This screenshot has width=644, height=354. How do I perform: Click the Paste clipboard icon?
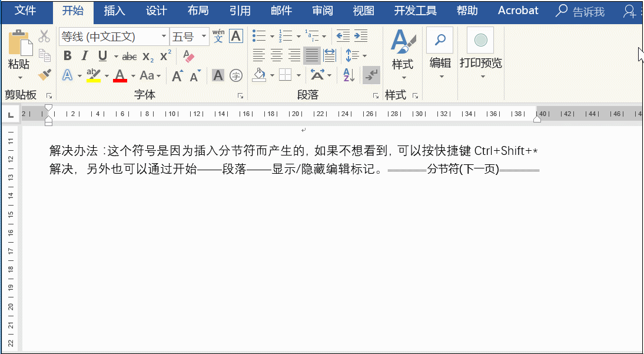click(x=19, y=43)
